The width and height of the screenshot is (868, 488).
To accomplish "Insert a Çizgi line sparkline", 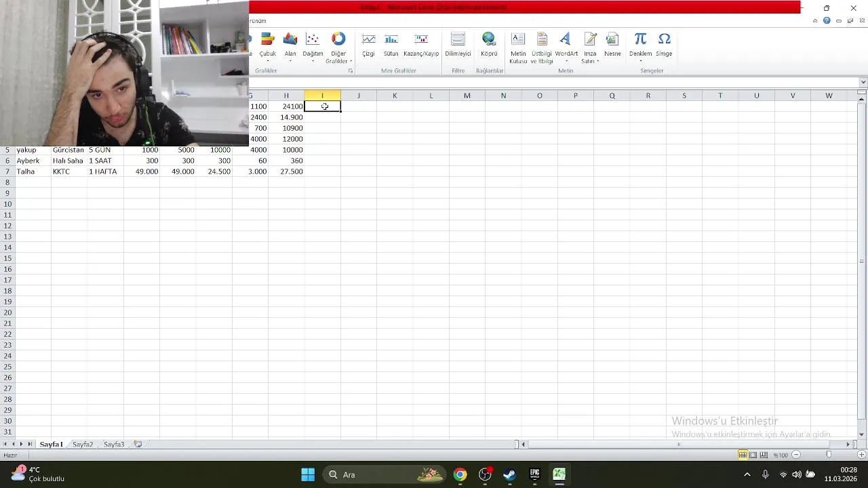I will tap(368, 45).
